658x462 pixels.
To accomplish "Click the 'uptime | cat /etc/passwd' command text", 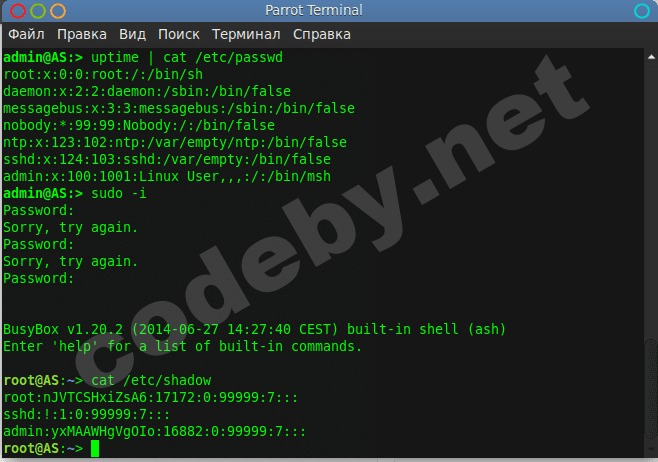I will 187,57.
